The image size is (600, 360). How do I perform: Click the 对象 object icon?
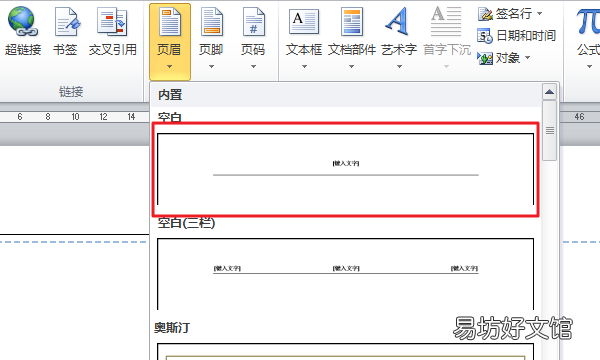pyautogui.click(x=485, y=58)
